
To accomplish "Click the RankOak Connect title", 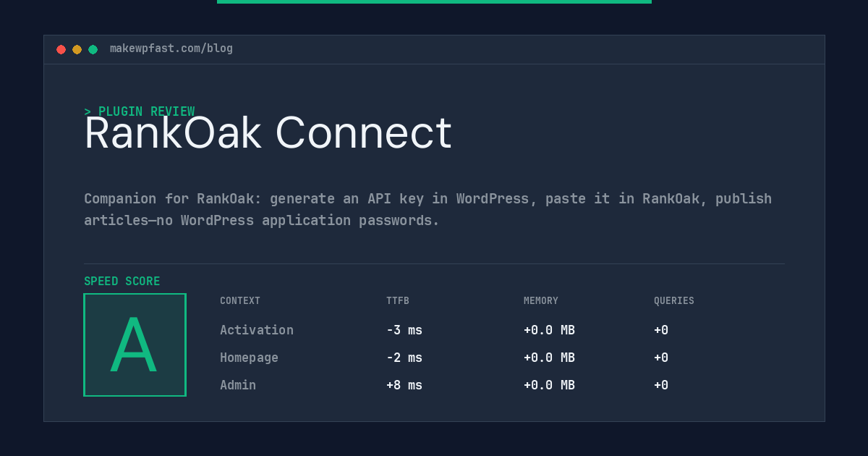I will pyautogui.click(x=268, y=133).
